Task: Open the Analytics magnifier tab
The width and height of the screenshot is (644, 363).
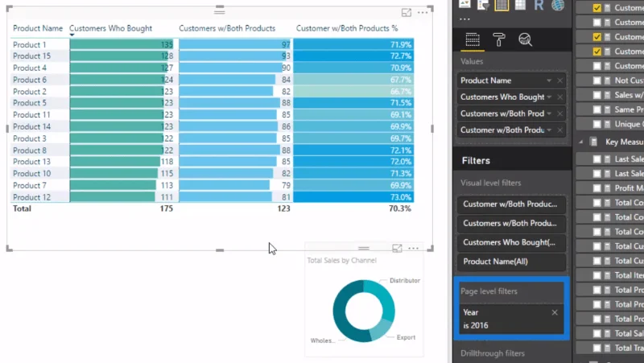Action: pyautogui.click(x=526, y=39)
